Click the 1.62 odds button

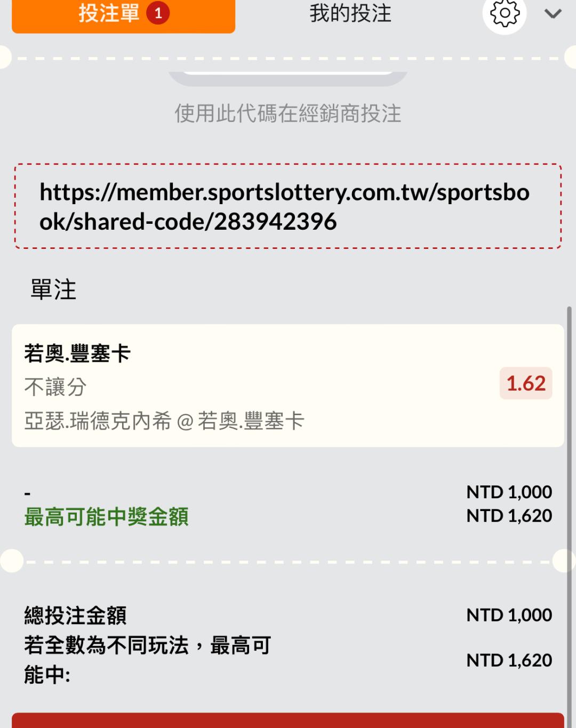[526, 383]
